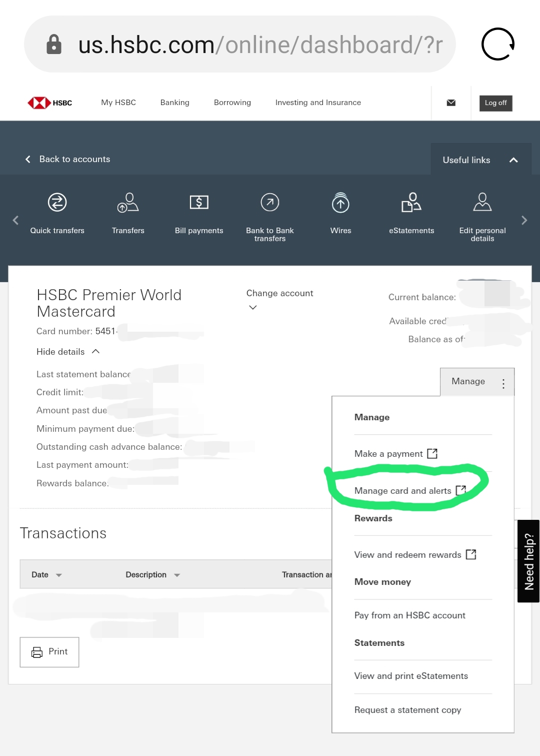Click the Transfers icon
The image size is (540, 756).
(x=128, y=203)
